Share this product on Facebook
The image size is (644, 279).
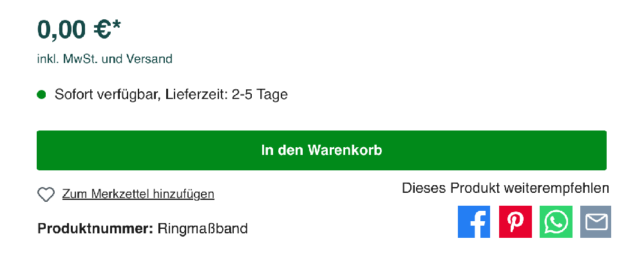point(474,222)
